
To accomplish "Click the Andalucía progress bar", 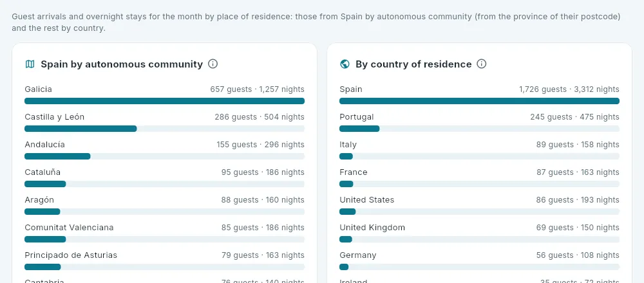I will pos(164,156).
